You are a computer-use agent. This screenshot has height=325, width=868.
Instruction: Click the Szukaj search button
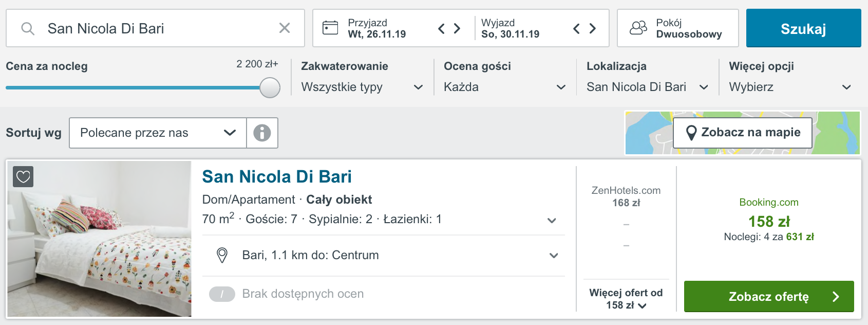point(803,28)
